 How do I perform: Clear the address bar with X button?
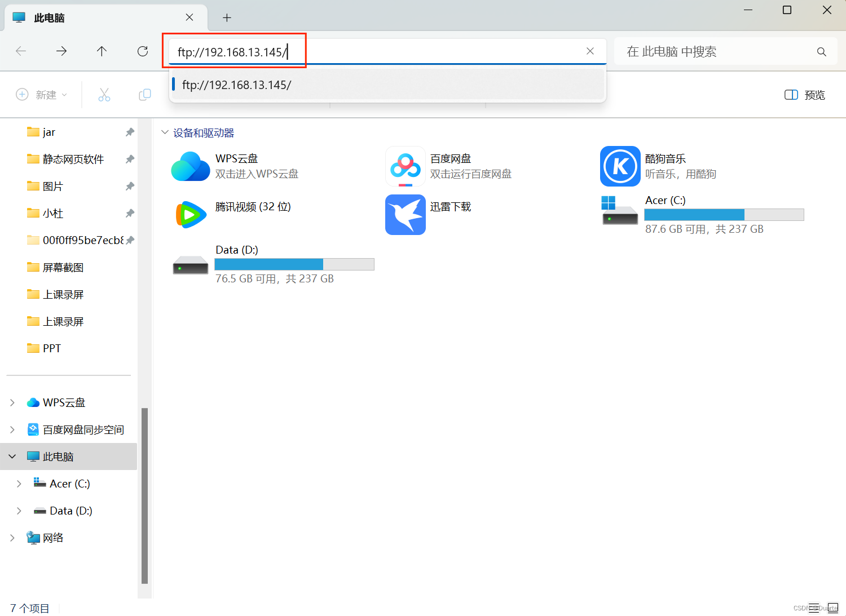(x=590, y=51)
